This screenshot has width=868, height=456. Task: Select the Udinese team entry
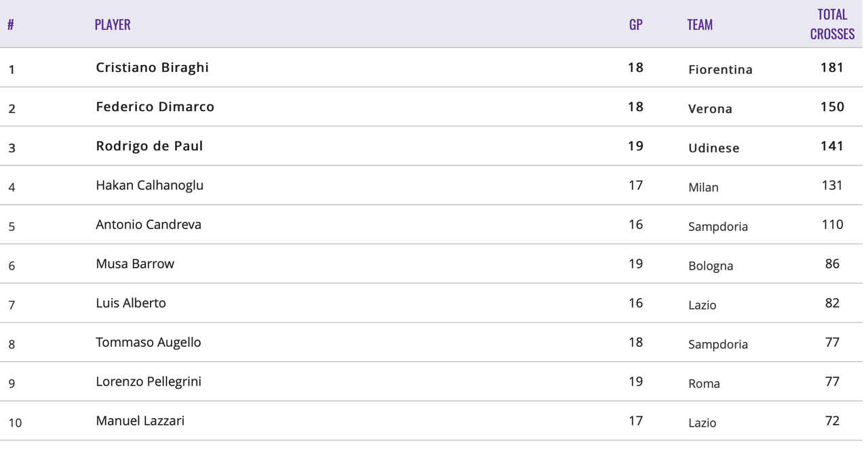coord(713,148)
